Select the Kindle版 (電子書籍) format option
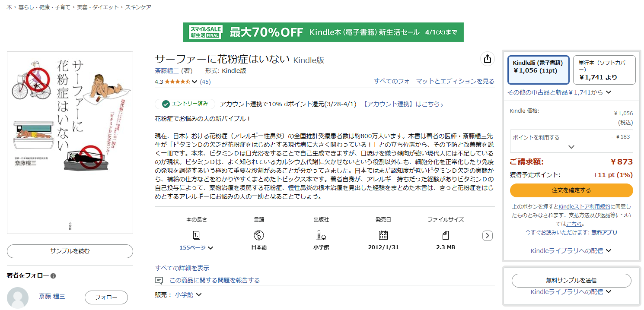The image size is (644, 310). tap(538, 70)
